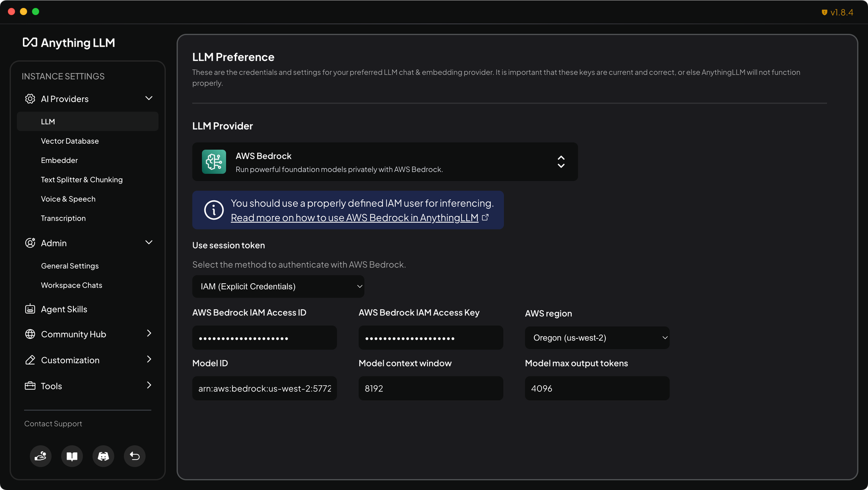Open the Agent Skills page
The image size is (868, 490).
(x=64, y=309)
